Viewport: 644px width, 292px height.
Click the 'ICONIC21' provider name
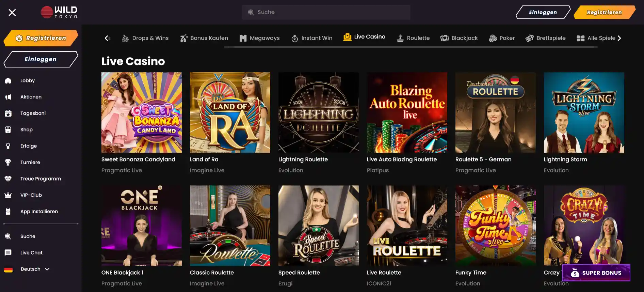[379, 283]
